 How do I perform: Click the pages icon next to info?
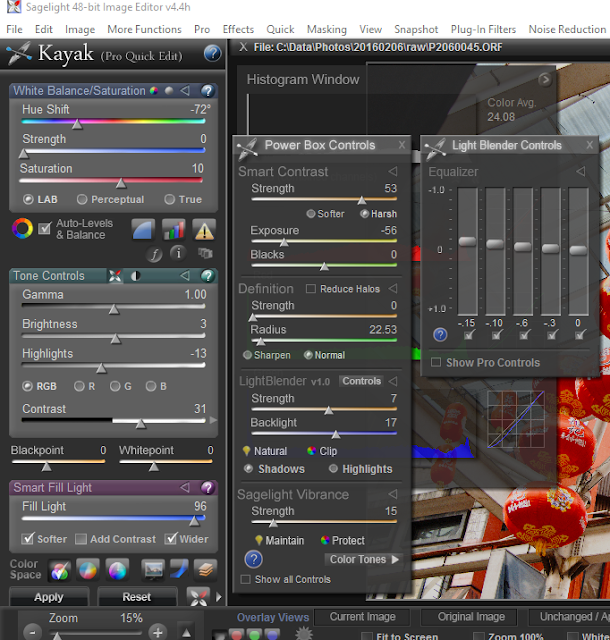tap(205, 253)
